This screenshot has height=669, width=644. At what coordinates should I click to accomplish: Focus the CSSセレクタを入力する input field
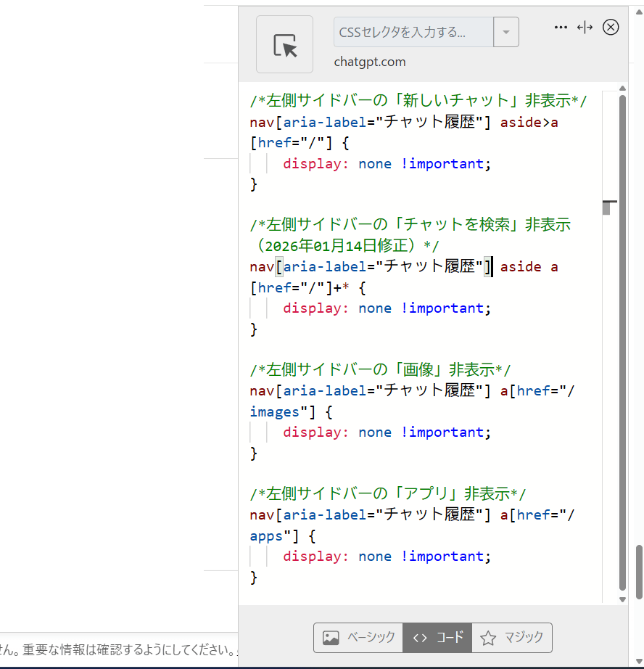click(x=413, y=33)
